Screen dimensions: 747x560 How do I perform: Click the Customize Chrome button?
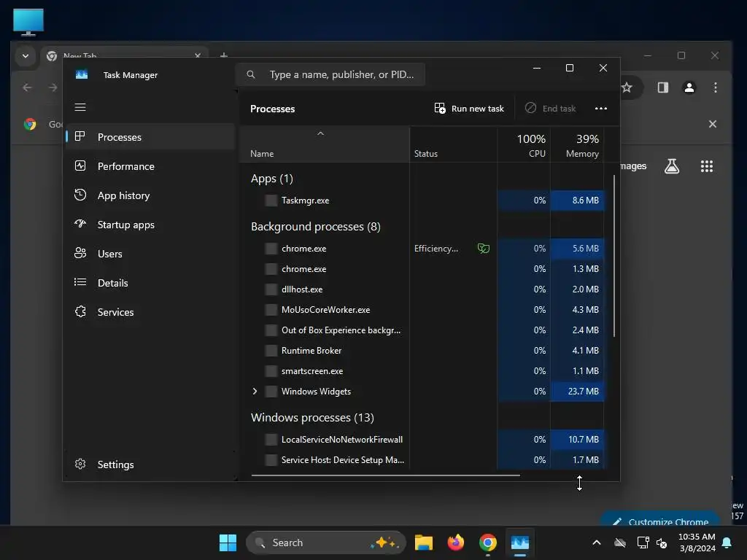[661, 520]
